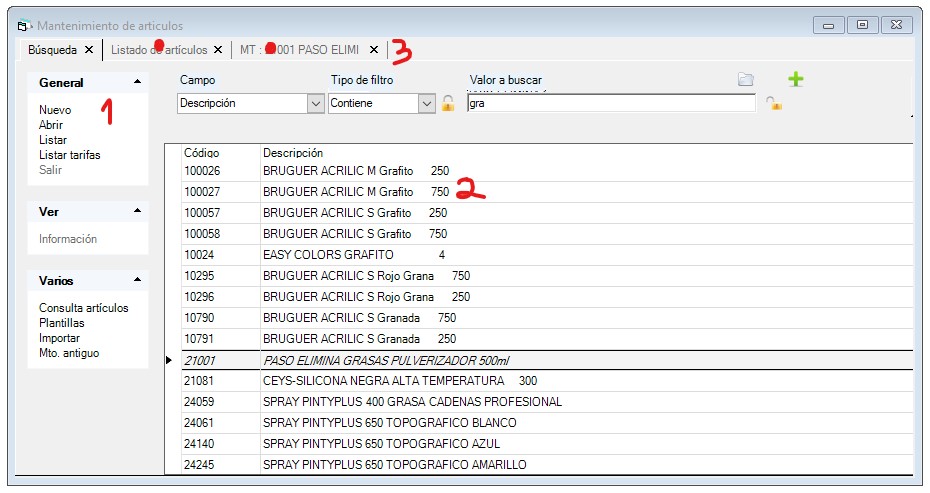Click Listar in General panel

pos(53,140)
